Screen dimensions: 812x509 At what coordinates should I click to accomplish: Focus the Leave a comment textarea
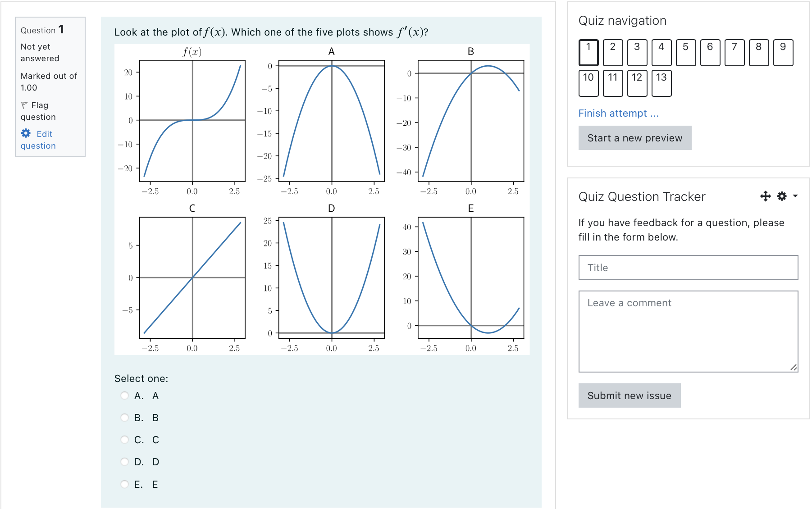point(688,332)
